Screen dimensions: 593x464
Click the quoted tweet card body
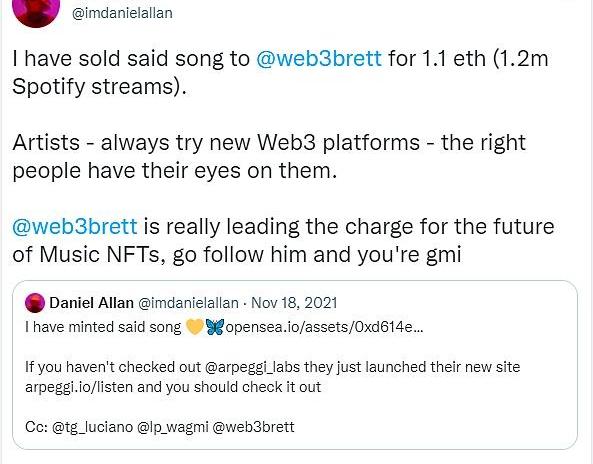295,365
